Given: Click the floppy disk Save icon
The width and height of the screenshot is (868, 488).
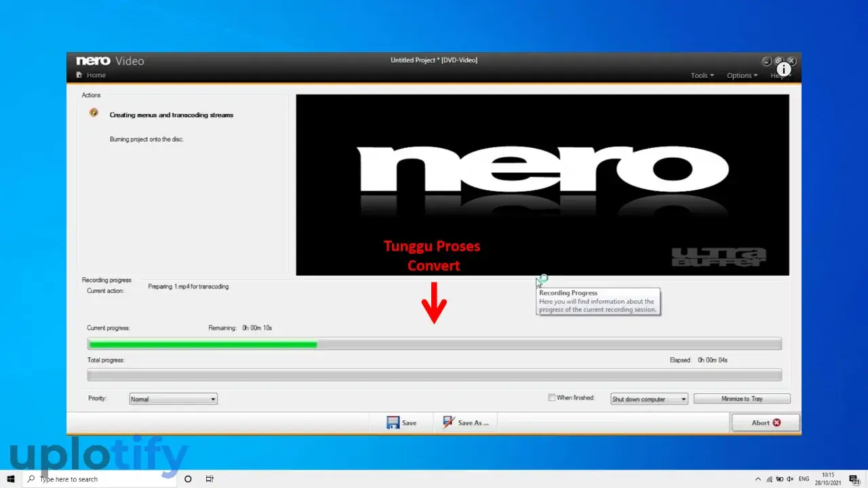Looking at the screenshot, I should pyautogui.click(x=393, y=422).
